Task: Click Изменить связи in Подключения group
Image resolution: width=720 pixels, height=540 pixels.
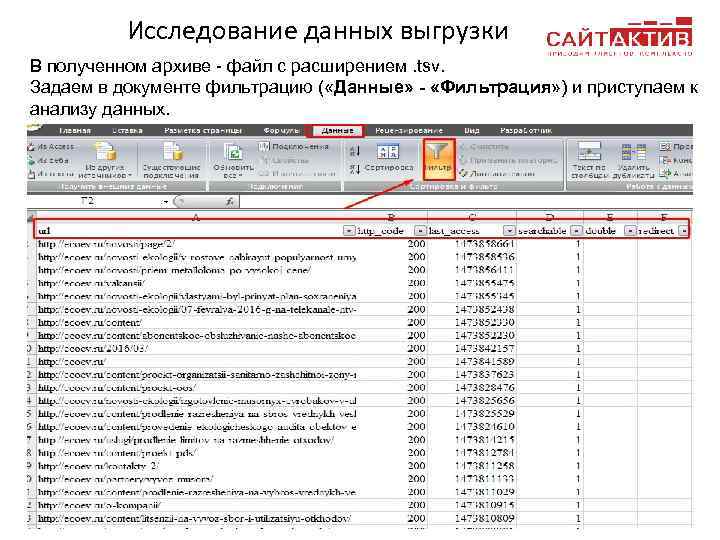Action: 298,174
